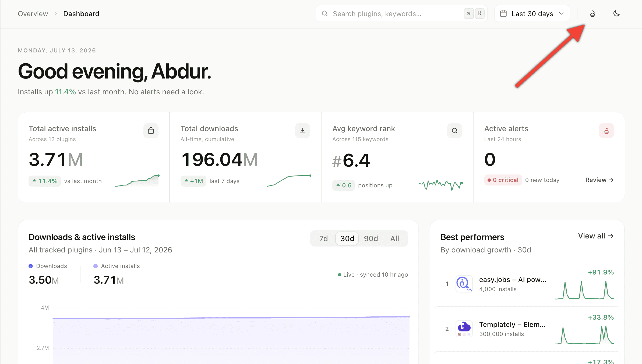642x364 pixels.
Task: Click the 11.4% growth badge on installs
Action: 45,181
